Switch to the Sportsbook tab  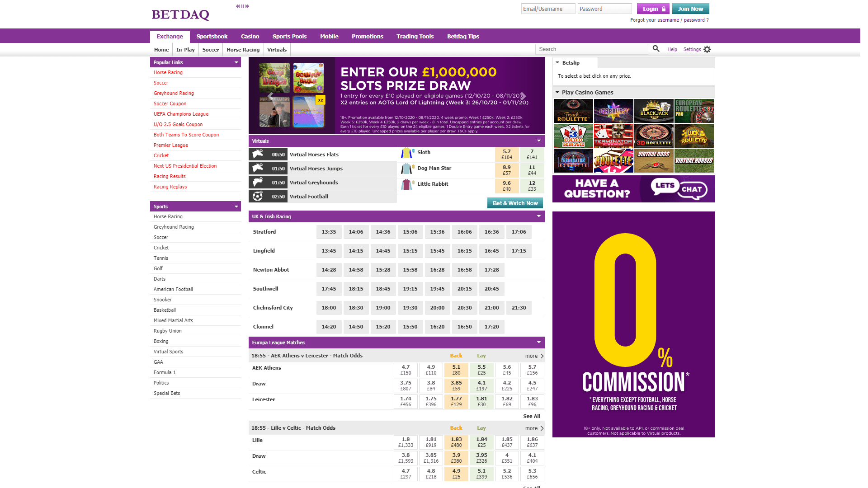(212, 37)
